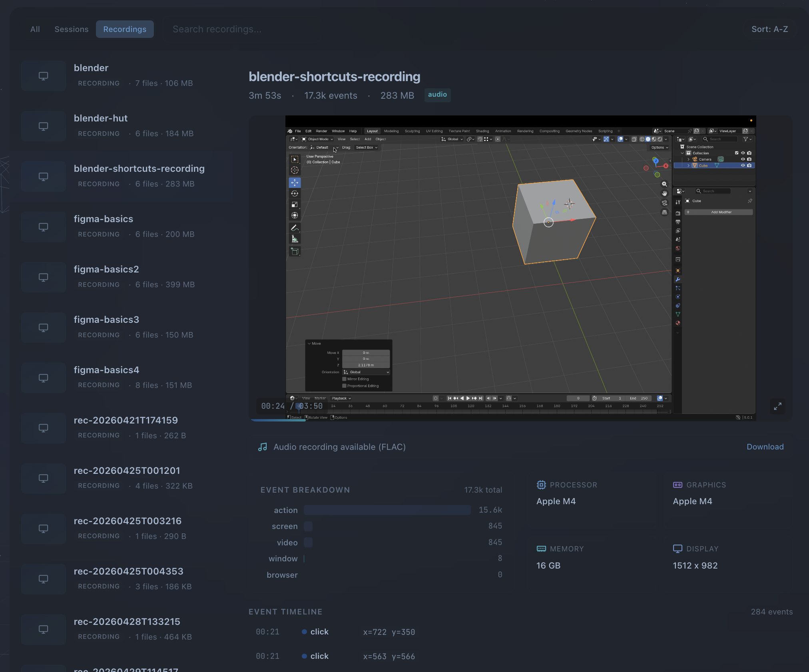This screenshot has height=672, width=809.
Task: Click monitor icon beside blender-hut recording
Action: click(44, 126)
